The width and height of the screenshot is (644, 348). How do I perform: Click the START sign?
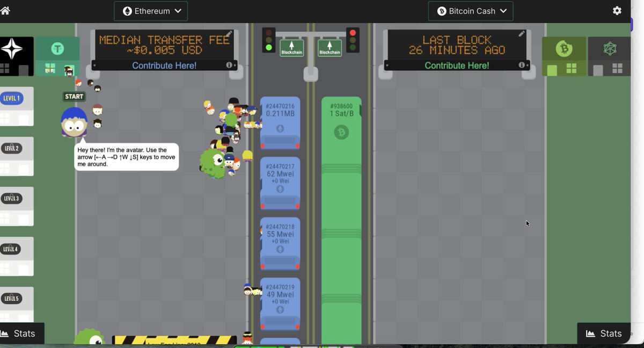(74, 97)
